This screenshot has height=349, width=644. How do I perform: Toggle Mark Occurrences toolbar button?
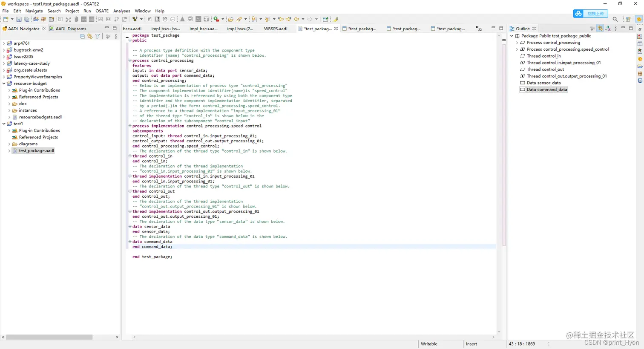click(336, 19)
